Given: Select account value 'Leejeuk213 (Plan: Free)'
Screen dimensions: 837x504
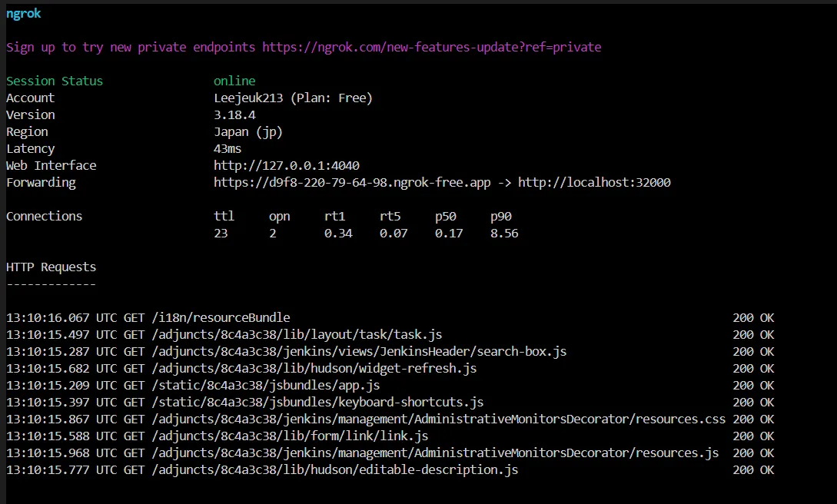Looking at the screenshot, I should click(x=293, y=98).
